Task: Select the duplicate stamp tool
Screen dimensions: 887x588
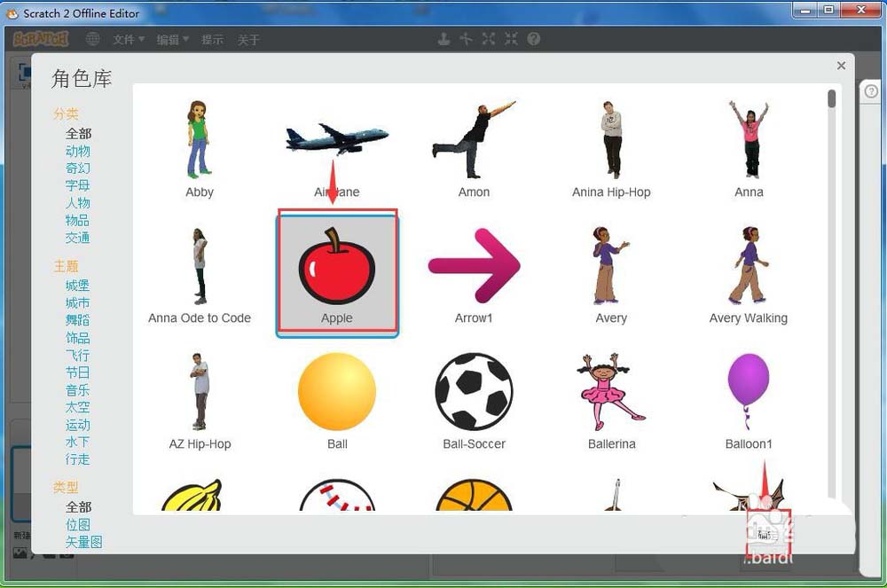Action: tap(444, 38)
